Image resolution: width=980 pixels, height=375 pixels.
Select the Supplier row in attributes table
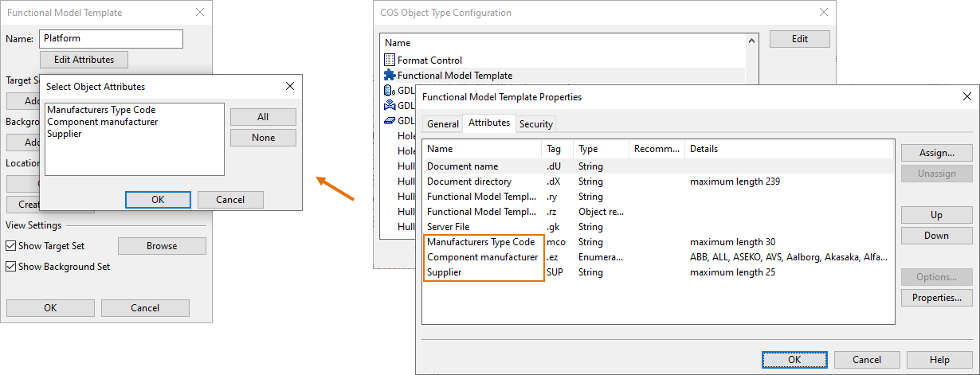click(445, 272)
